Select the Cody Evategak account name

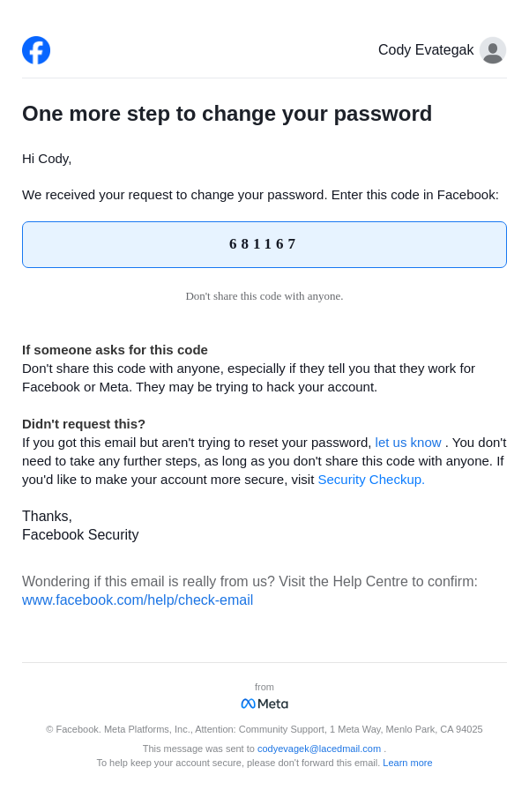click(x=426, y=50)
